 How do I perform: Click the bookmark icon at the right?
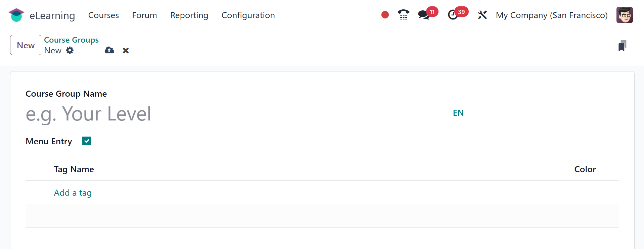[x=622, y=46]
